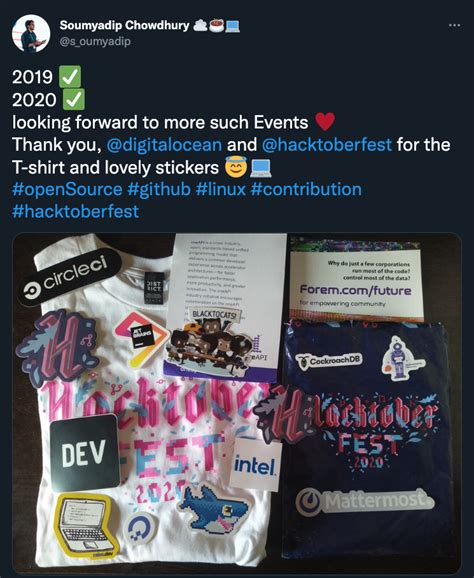Click the DEV sticker in the photo
Image resolution: width=474 pixels, height=578 pixels.
click(84, 452)
